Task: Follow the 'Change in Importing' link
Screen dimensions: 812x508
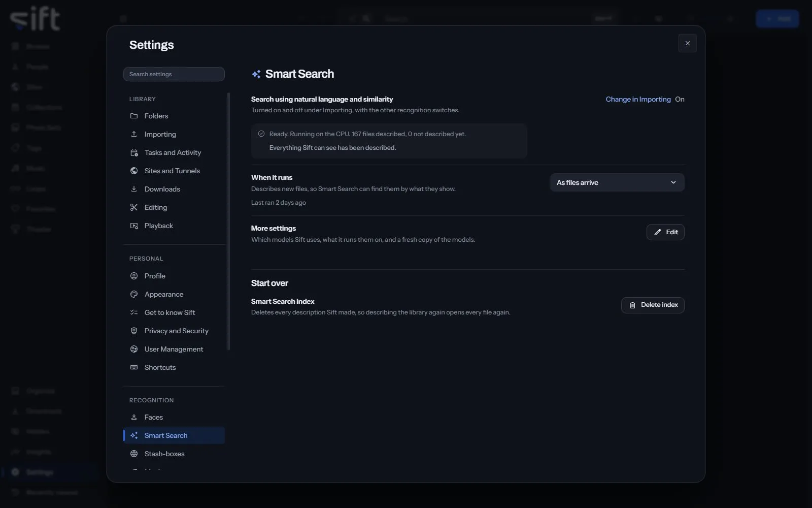Action: point(638,99)
